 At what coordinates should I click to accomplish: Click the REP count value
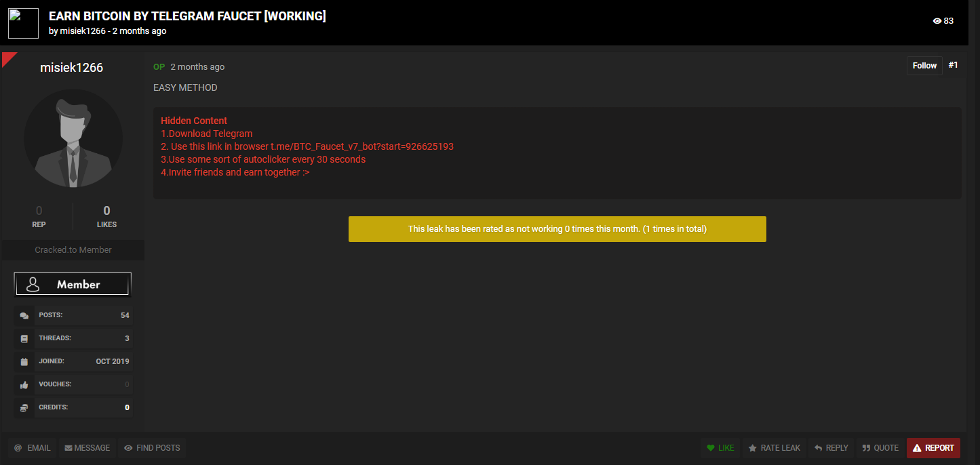pyautogui.click(x=39, y=211)
